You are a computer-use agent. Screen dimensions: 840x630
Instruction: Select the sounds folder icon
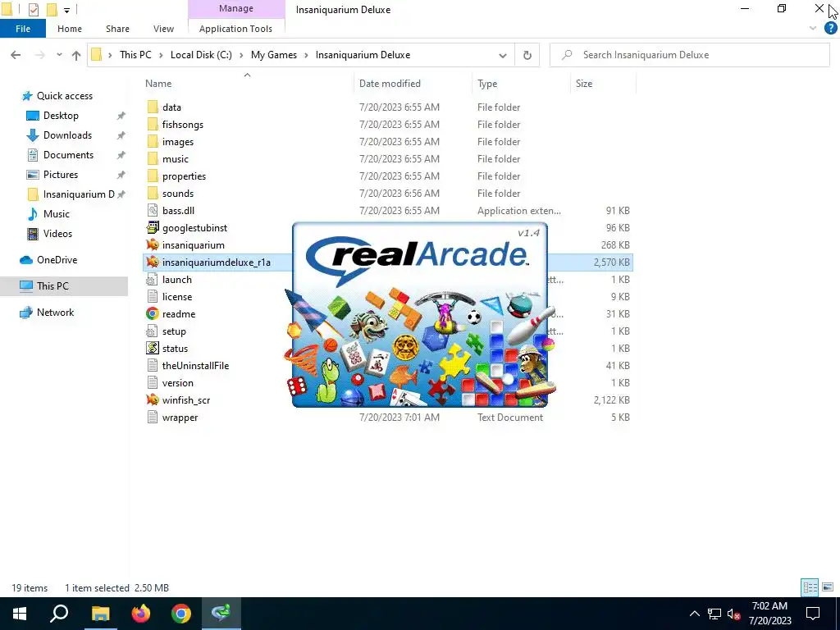tap(153, 193)
